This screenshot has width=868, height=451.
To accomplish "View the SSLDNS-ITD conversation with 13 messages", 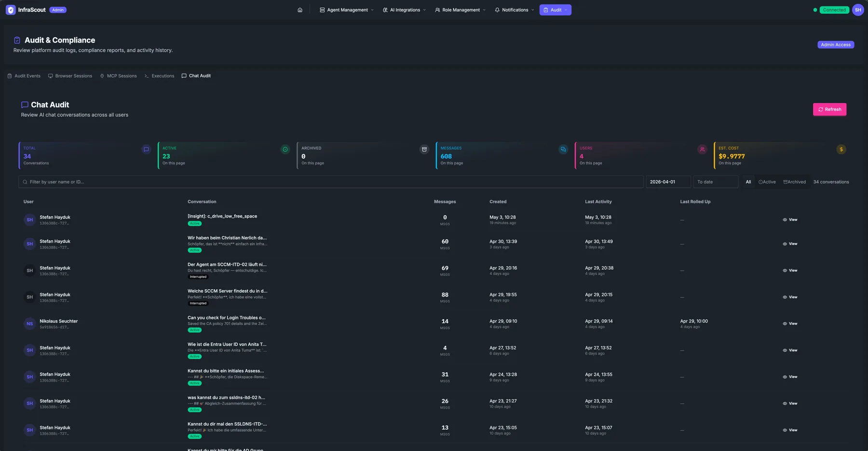I will click(790, 430).
